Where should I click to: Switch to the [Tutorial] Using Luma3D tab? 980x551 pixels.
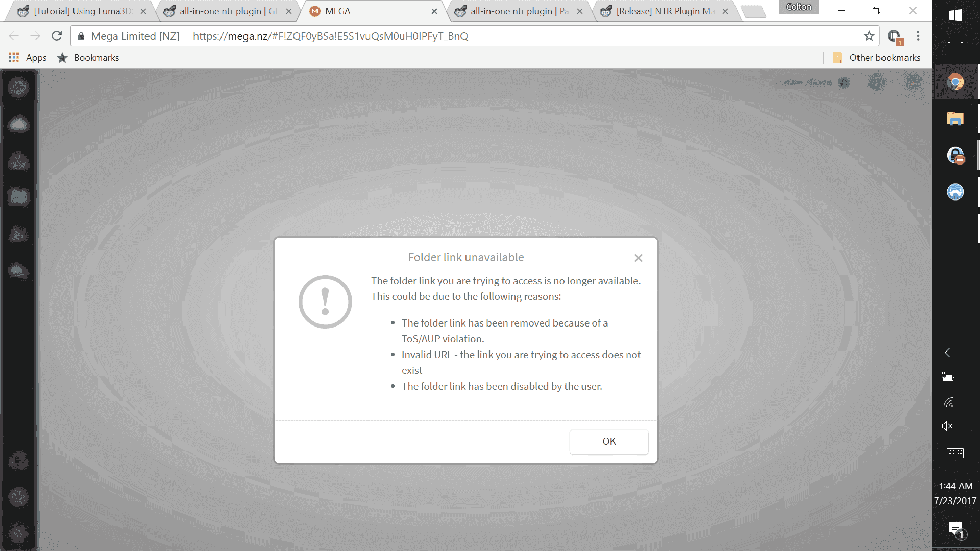click(x=79, y=11)
